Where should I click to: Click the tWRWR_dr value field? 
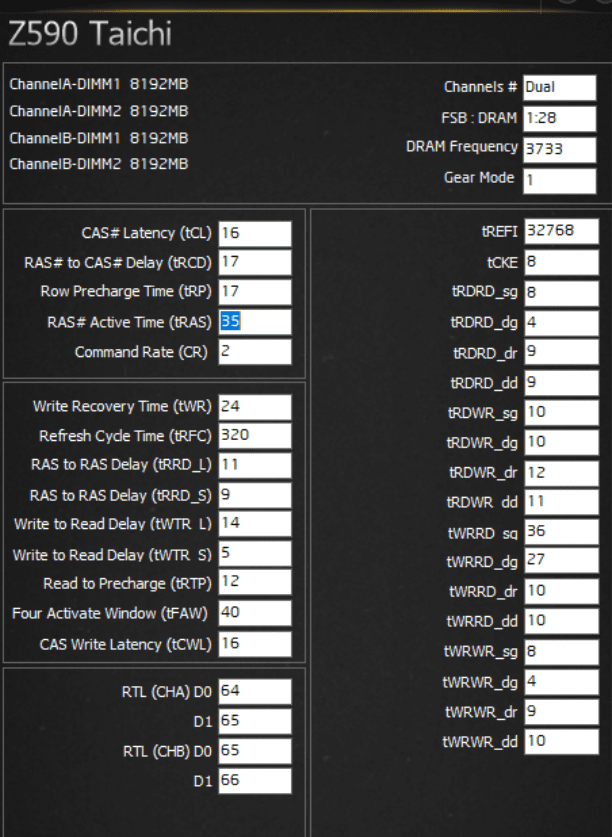pos(561,712)
